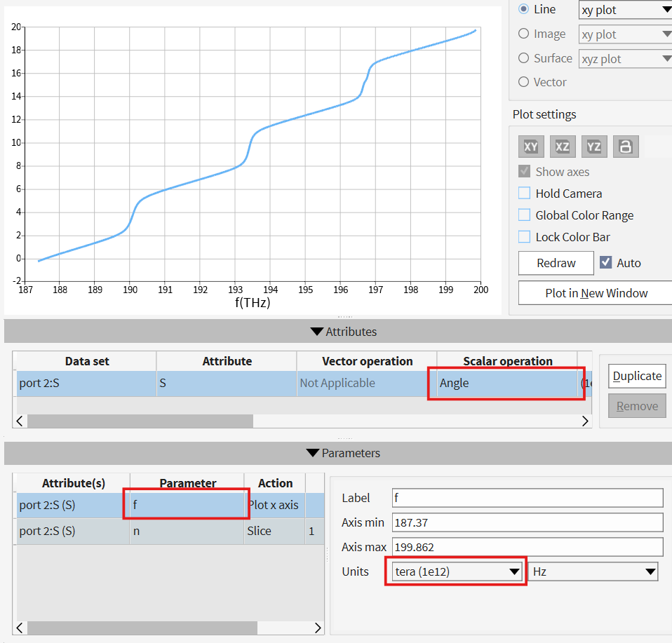Click the Scalar operation column header

point(507,361)
